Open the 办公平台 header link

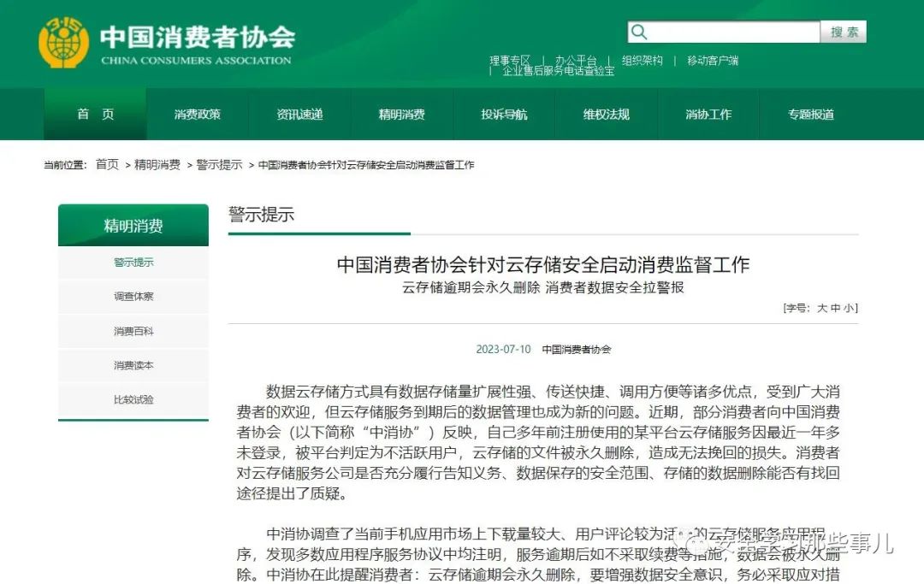576,61
